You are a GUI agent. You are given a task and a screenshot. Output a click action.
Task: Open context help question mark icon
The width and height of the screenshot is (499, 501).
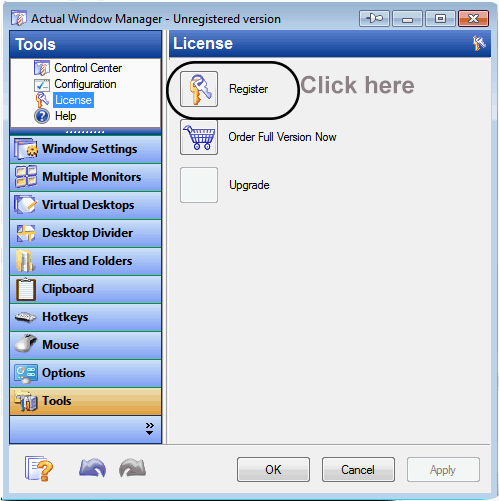pyautogui.click(x=39, y=468)
